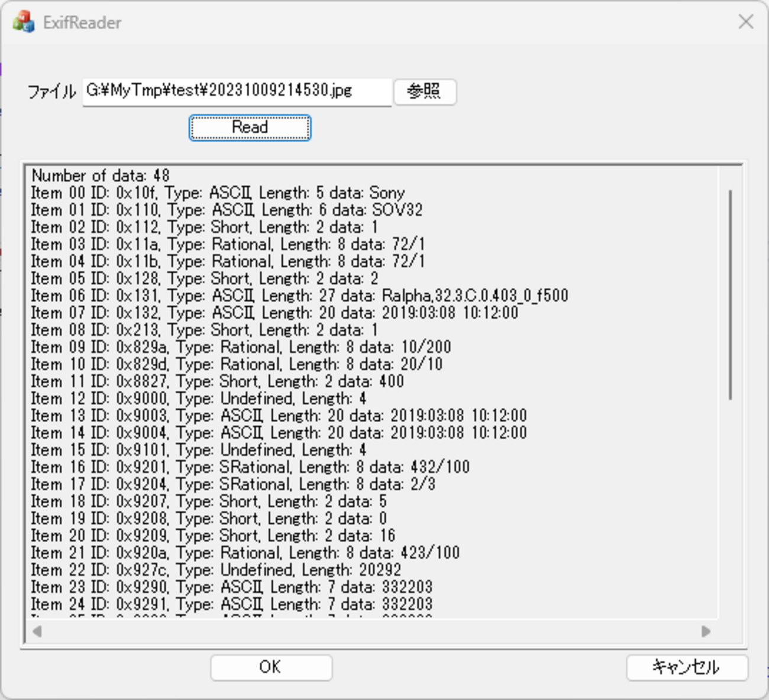
Task: Click the left arrow of horizontal scrollbar
Action: click(37, 631)
